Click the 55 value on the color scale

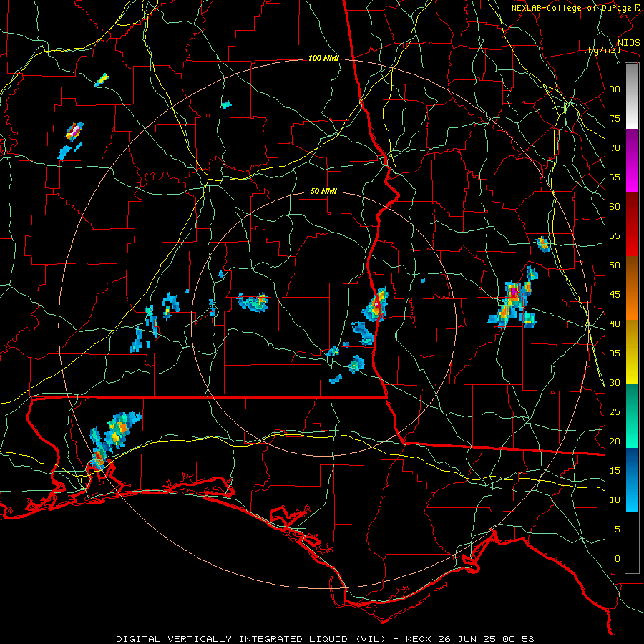click(615, 235)
